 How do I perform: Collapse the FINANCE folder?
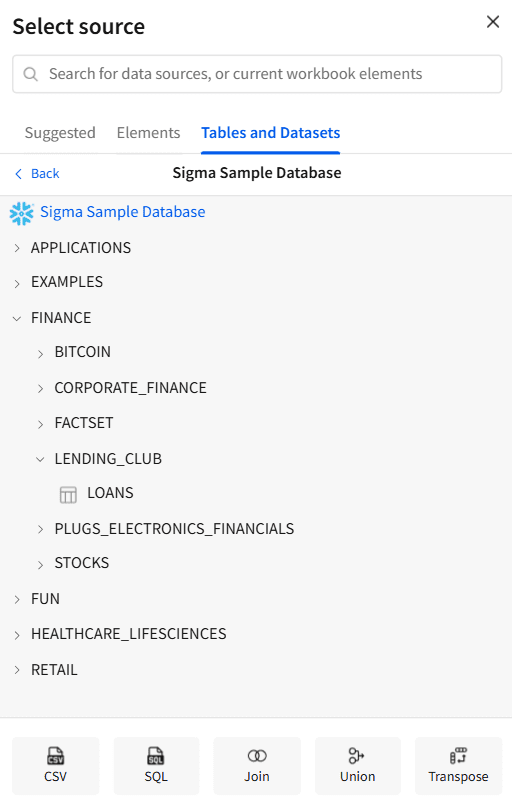(x=17, y=319)
